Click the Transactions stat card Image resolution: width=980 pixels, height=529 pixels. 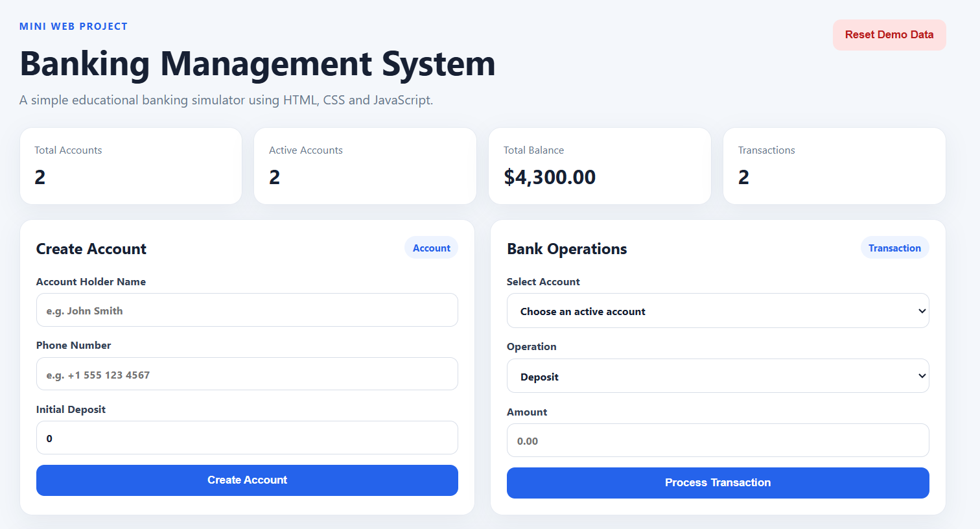[834, 166]
